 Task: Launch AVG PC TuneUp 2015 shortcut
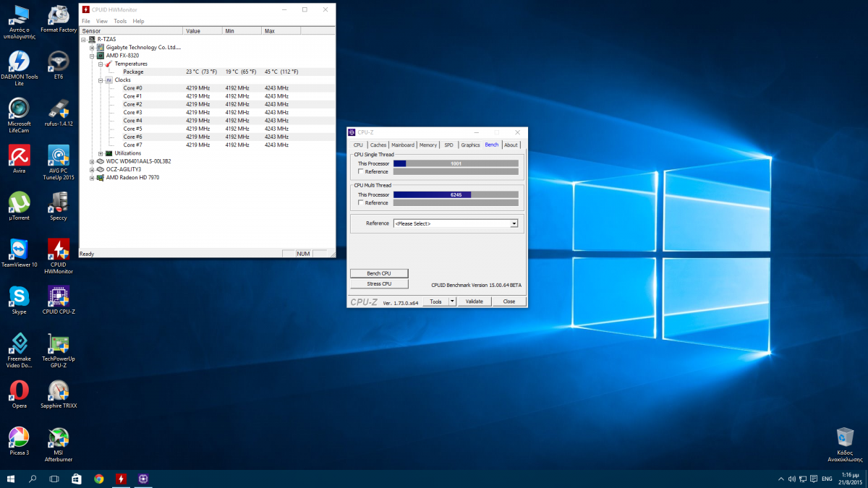59,163
